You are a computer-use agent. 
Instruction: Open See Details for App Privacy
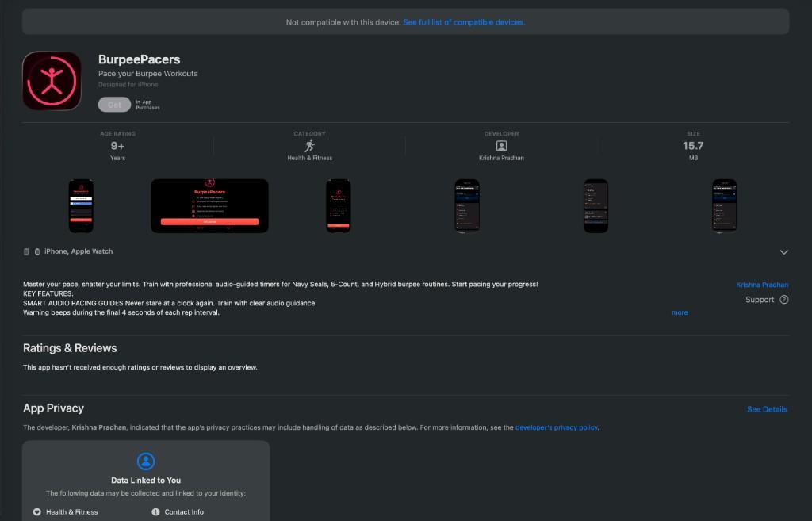pos(767,409)
